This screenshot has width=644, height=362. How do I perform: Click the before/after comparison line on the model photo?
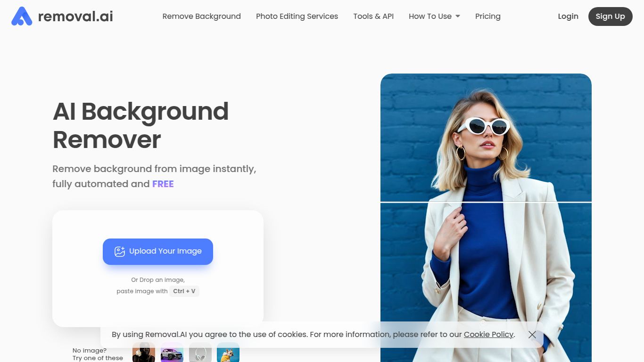pyautogui.click(x=486, y=202)
